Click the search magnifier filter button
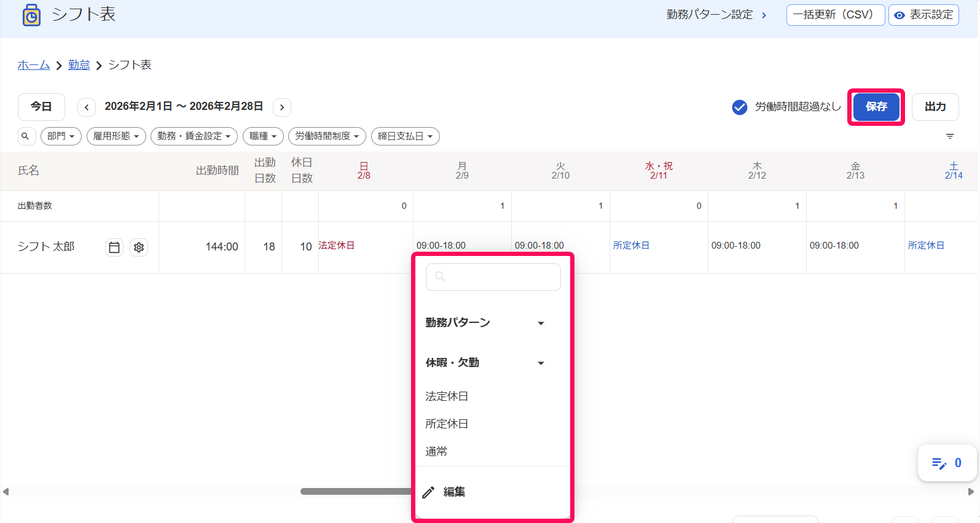980x523 pixels. click(26, 136)
